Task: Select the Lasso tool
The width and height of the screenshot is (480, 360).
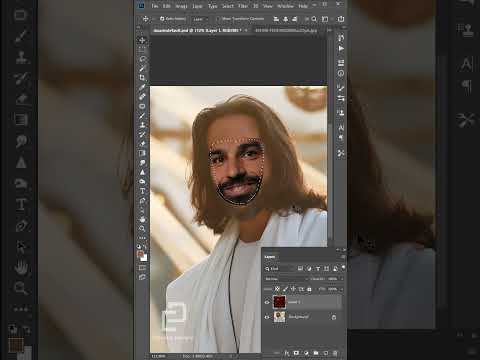Action: pyautogui.click(x=142, y=59)
